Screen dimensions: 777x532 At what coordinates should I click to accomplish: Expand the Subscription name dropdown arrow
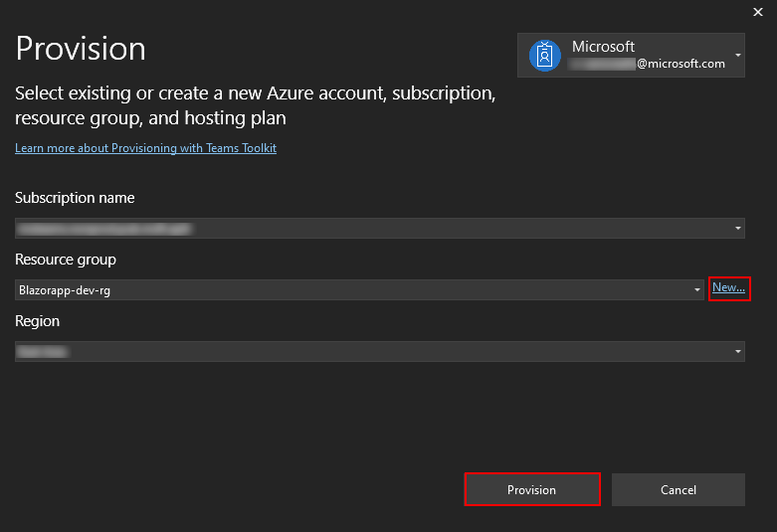point(738,229)
